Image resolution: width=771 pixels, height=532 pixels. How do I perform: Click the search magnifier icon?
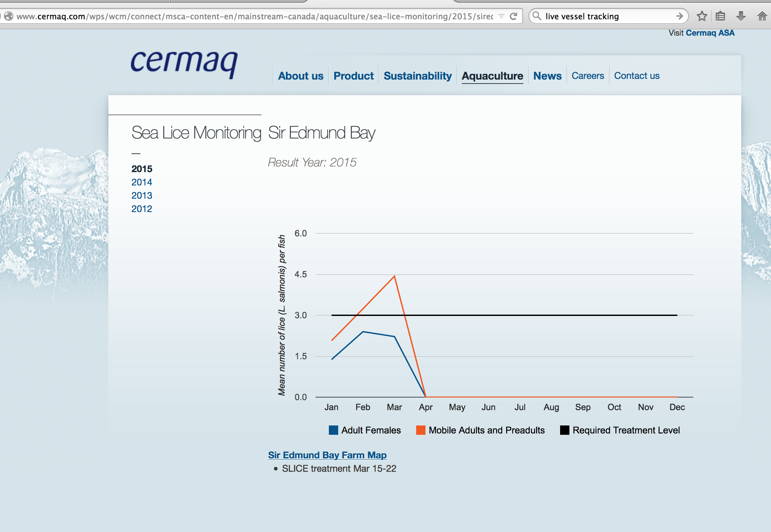pyautogui.click(x=536, y=16)
